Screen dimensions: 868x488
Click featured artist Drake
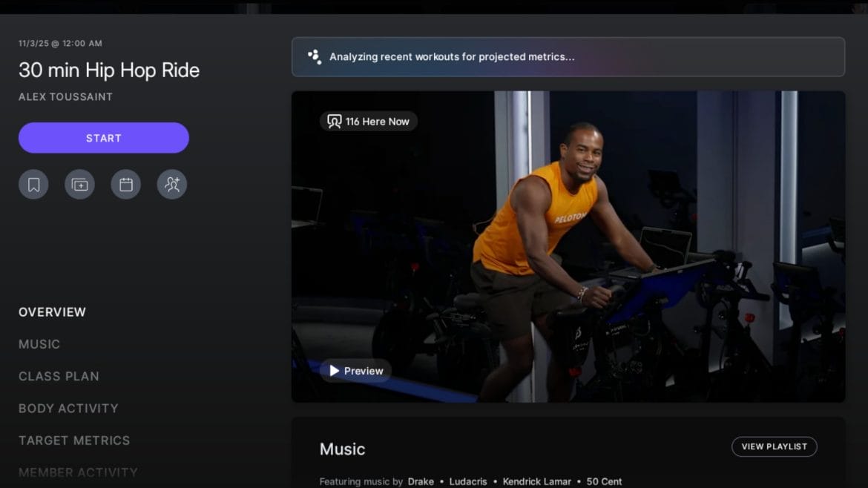tap(421, 481)
